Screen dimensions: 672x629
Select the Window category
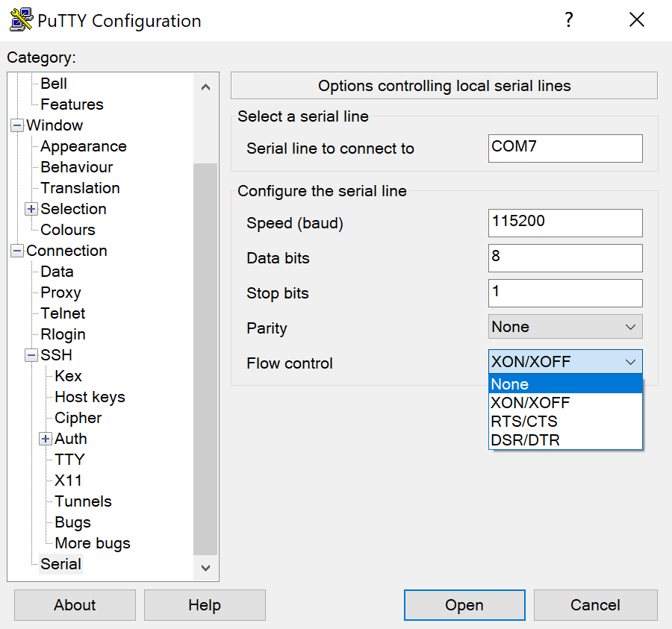(55, 125)
